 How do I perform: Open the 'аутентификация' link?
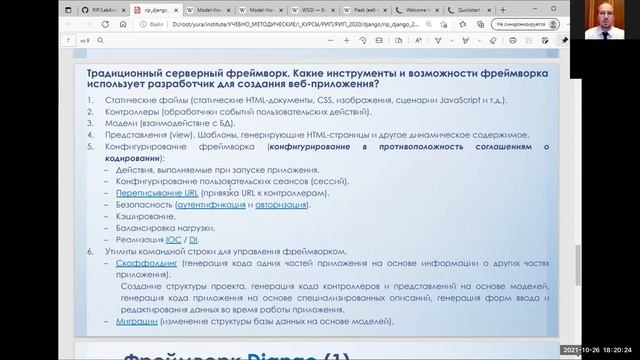pyautogui.click(x=211, y=204)
